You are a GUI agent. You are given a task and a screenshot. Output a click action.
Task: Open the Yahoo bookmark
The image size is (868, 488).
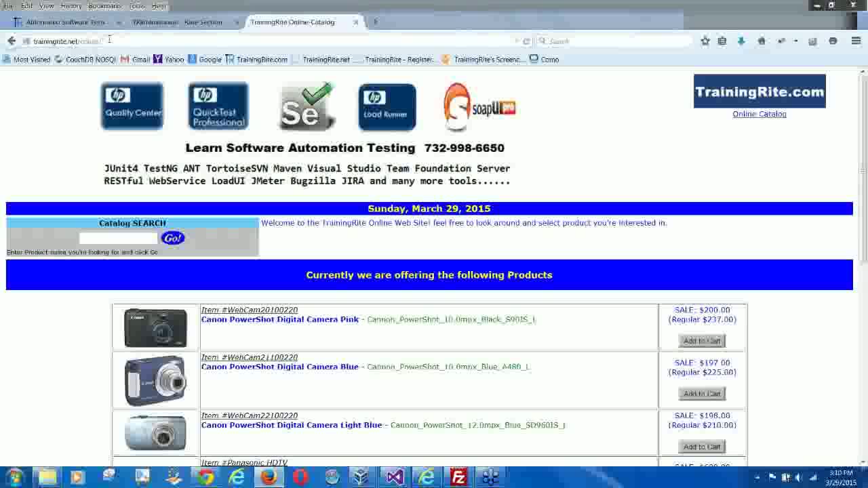tap(169, 60)
